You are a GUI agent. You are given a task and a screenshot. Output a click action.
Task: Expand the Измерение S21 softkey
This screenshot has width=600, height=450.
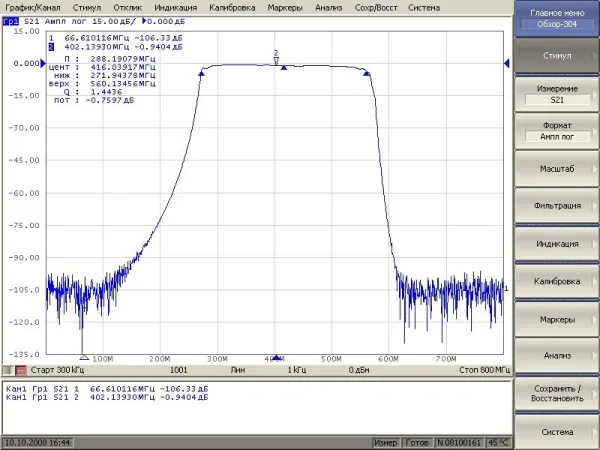tap(556, 95)
